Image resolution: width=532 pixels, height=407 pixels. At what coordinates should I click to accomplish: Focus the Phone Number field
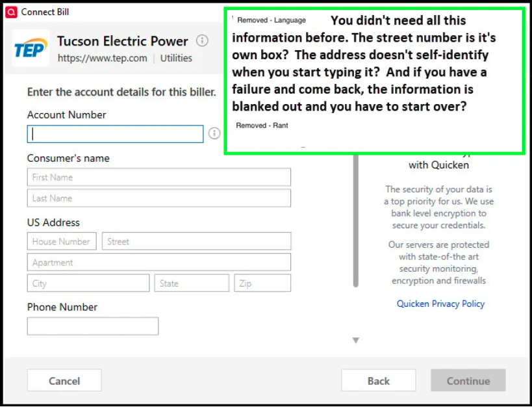click(x=93, y=326)
